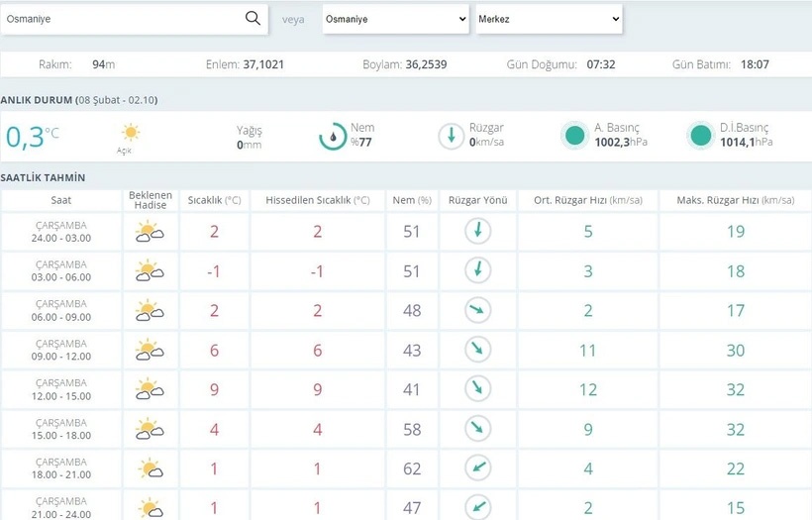
Task: Click wind direction icon for 03.00 - 06.00 row
Action: pyautogui.click(x=478, y=270)
